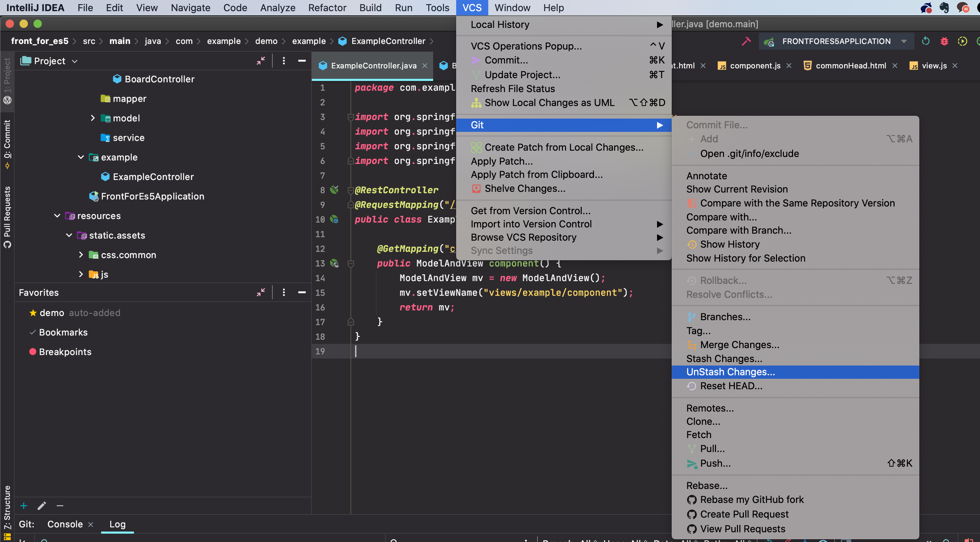The image size is (980, 542).
Task: Collapse the static.assets folder
Action: pos(69,235)
